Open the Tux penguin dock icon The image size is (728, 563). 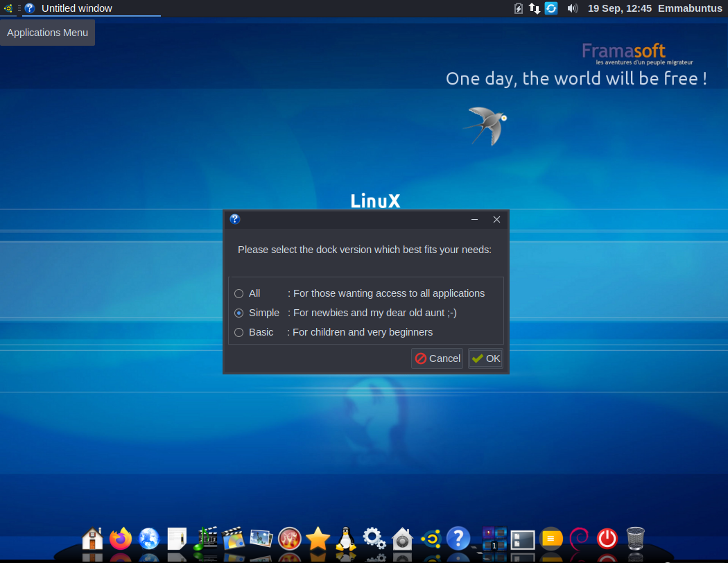[346, 539]
